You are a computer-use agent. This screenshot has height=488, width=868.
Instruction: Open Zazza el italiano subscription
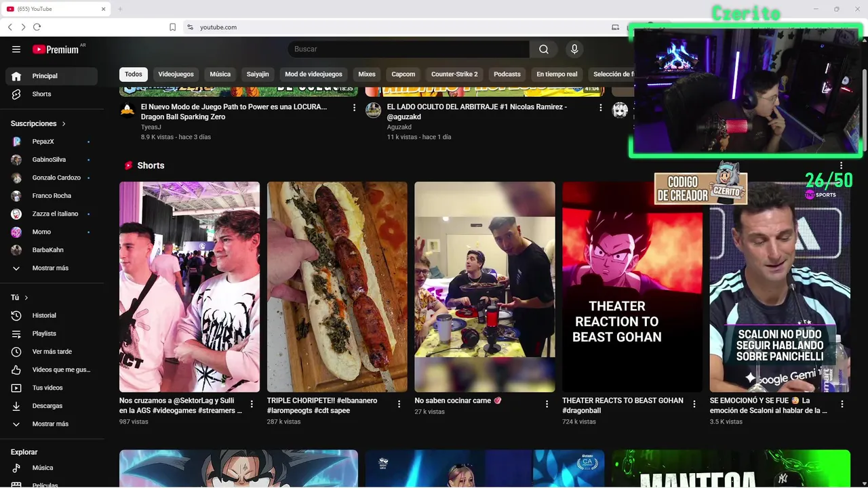coord(52,213)
